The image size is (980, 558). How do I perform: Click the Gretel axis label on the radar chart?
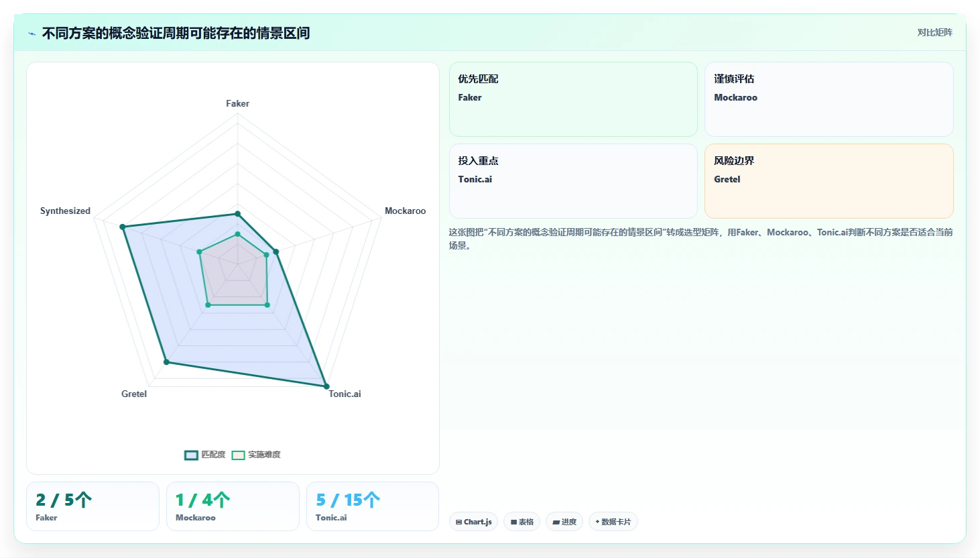134,394
